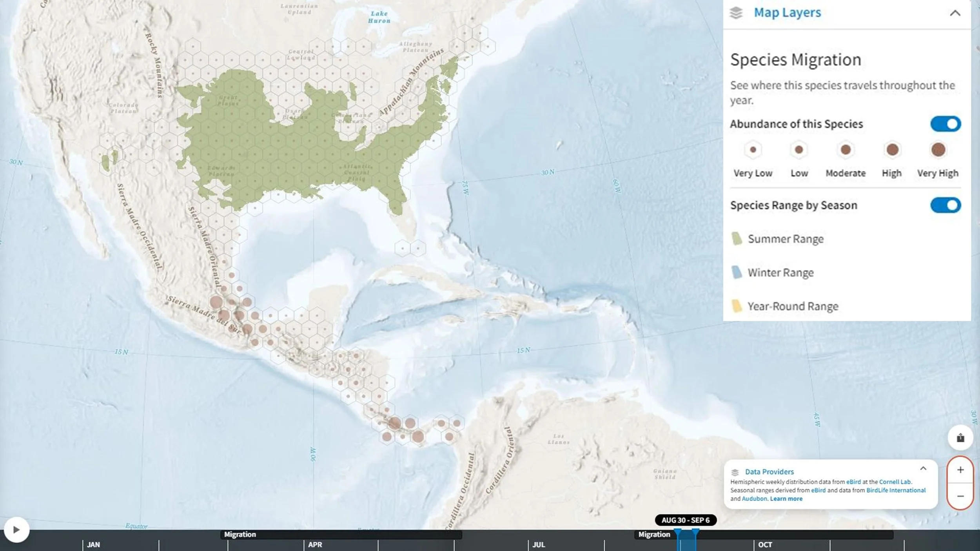Click the Map Layers panel title
Image resolution: width=980 pixels, height=551 pixels.
tap(787, 13)
